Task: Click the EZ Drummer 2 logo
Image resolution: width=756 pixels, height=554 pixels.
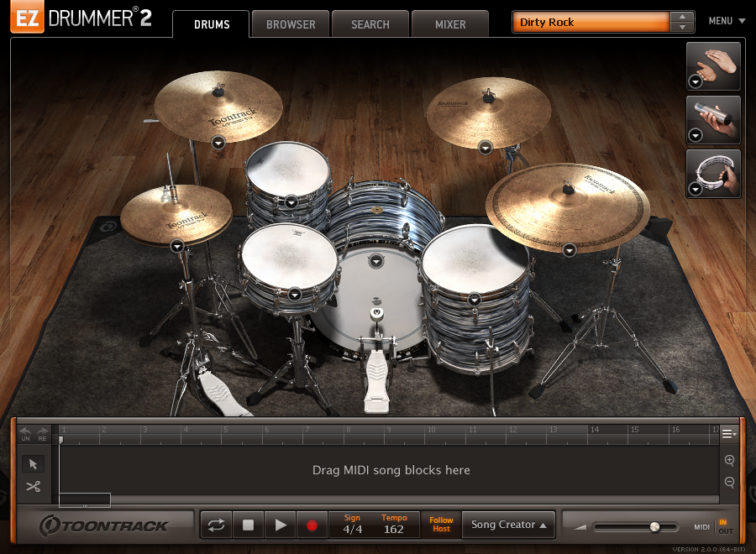Action: [x=82, y=18]
